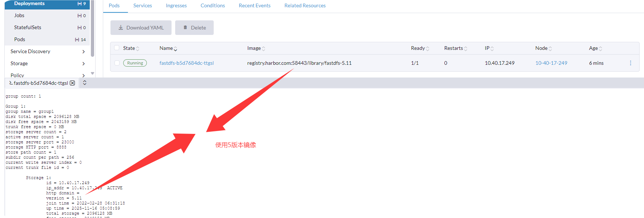Switch to the Related Resources tab
The height and width of the screenshot is (218, 644).
[305, 5]
